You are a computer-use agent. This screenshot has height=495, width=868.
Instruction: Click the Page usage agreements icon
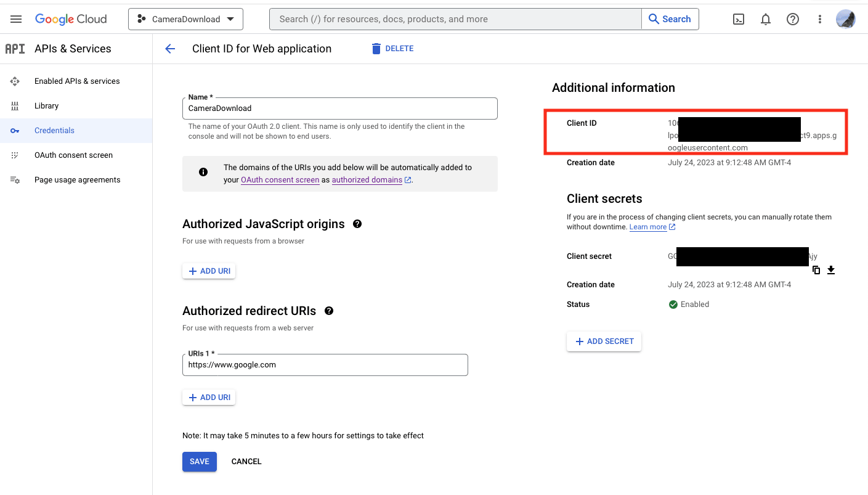click(15, 180)
